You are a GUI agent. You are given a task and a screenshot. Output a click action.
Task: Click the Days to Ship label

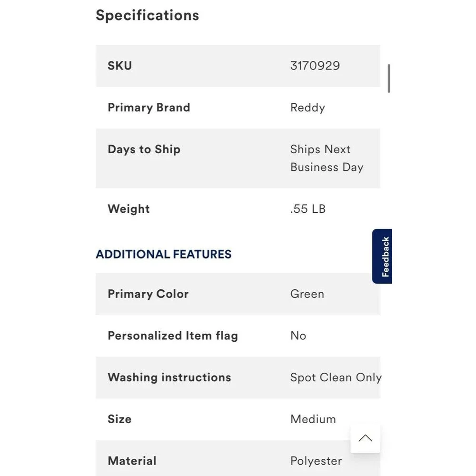click(144, 149)
